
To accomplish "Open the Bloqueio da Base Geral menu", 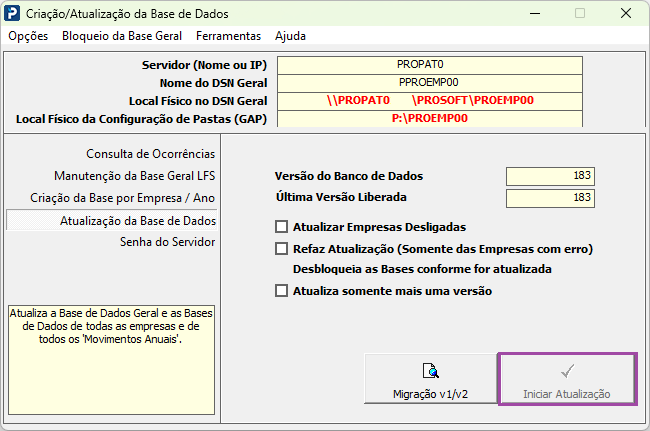I will pos(122,36).
